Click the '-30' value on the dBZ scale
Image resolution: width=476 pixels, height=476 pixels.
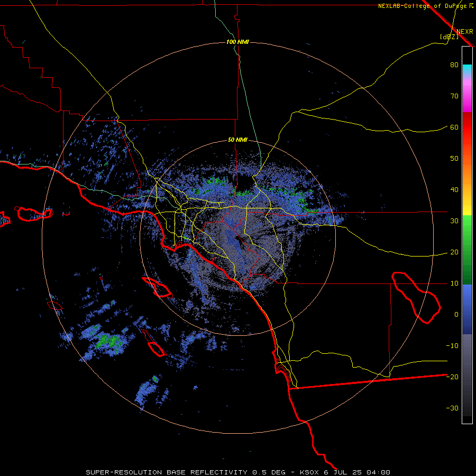tap(452, 408)
